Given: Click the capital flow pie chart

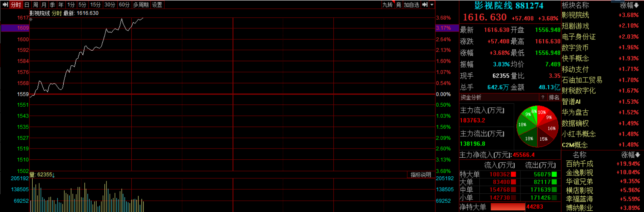Looking at the screenshot, I should [x=537, y=126].
